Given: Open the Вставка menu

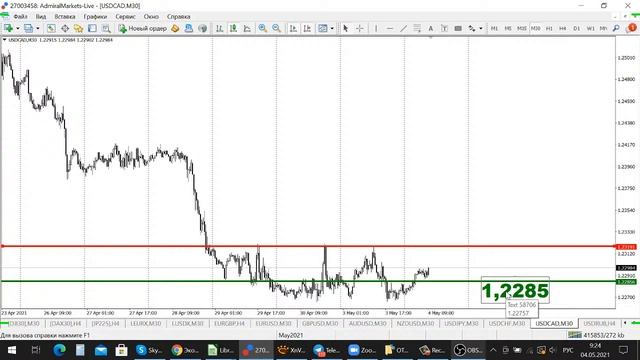Looking at the screenshot, I should [65, 17].
